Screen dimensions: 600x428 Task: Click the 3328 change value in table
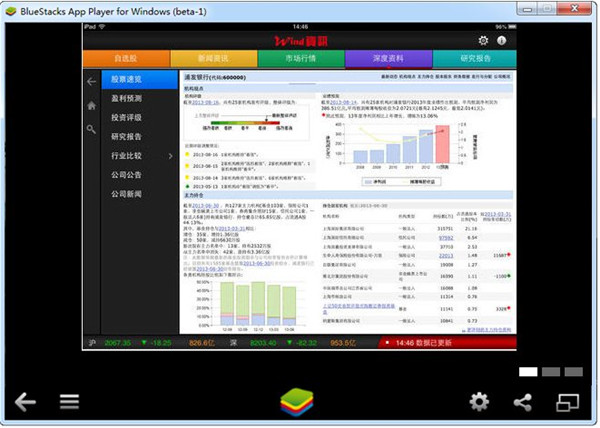pyautogui.click(x=501, y=309)
